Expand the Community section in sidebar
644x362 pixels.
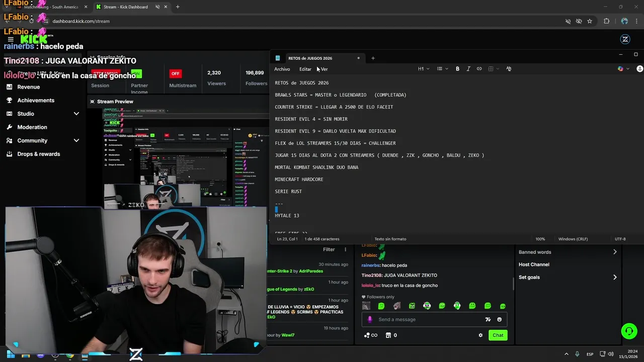click(x=43, y=141)
